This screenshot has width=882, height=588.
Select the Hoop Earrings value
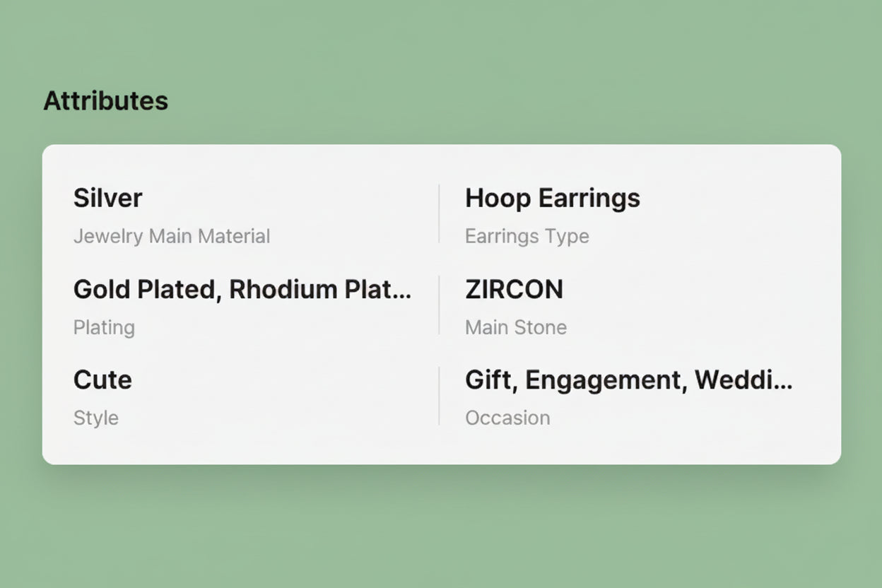tap(552, 198)
